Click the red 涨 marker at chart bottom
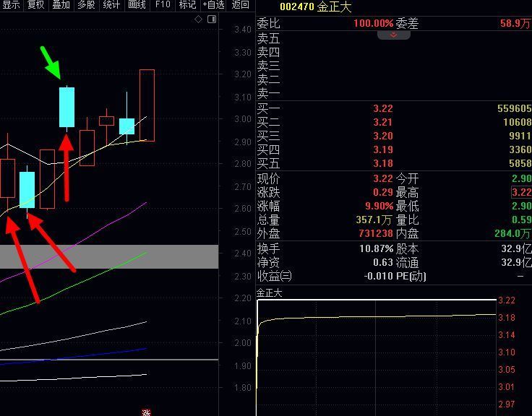Screen dimensions: 532x416 pos(147,412)
